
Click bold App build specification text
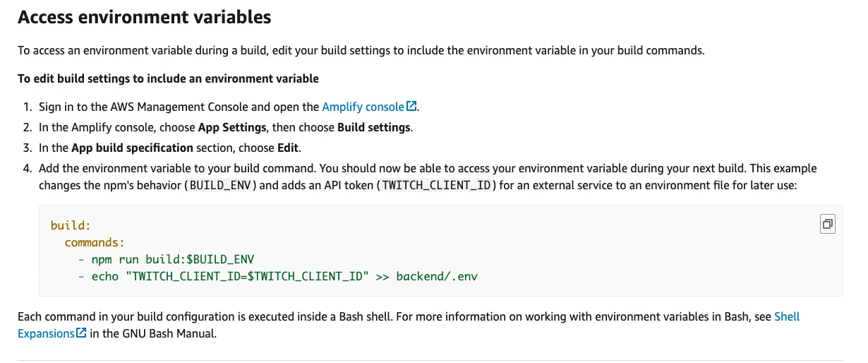(132, 148)
